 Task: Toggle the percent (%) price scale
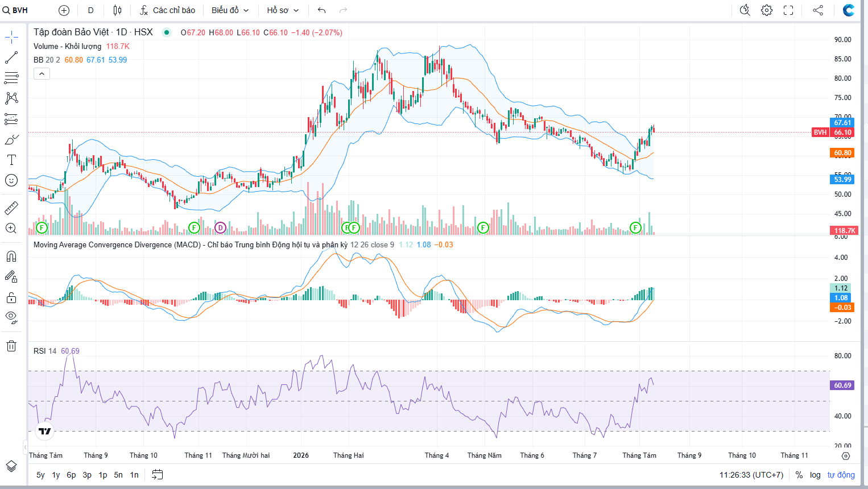[799, 475]
